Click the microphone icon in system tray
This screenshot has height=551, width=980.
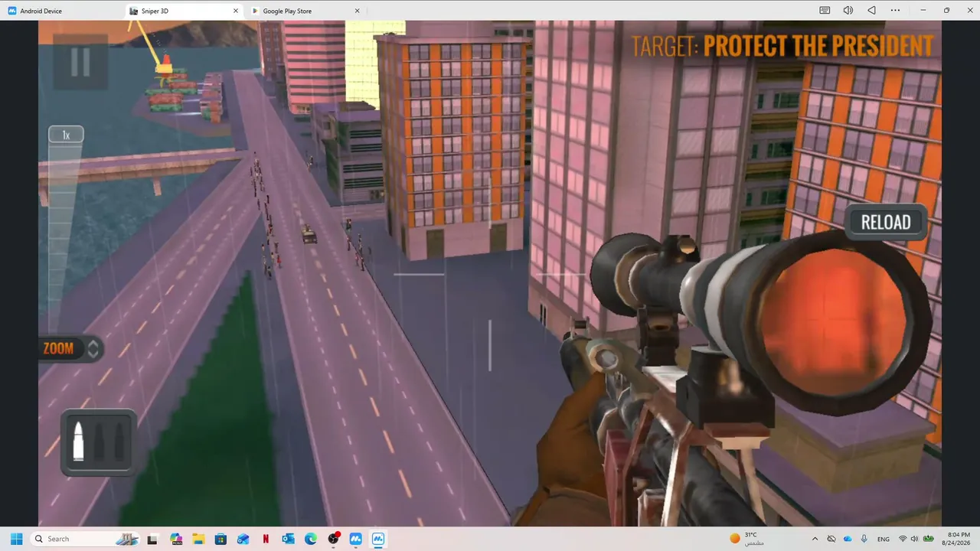pos(864,539)
